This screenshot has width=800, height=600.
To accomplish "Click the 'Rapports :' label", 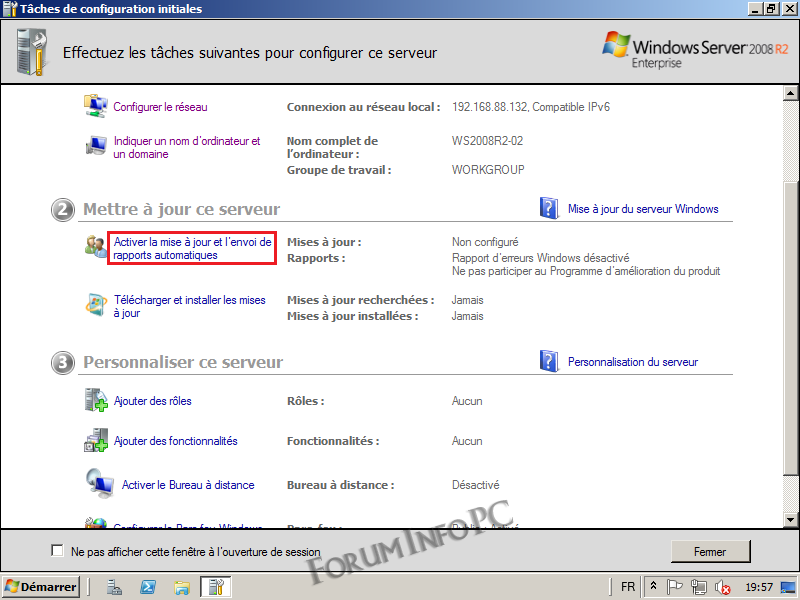I will [316, 258].
